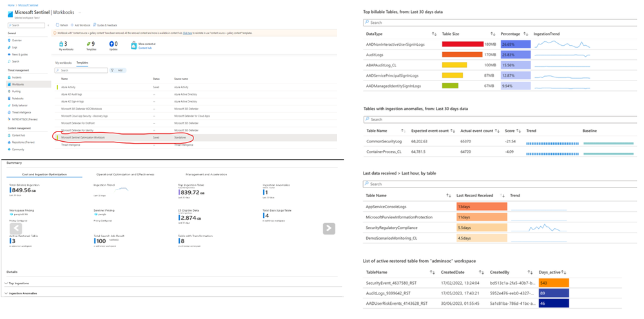
Task: Click the Microsoft Sentinel breadcrumb link
Action: coord(26,5)
